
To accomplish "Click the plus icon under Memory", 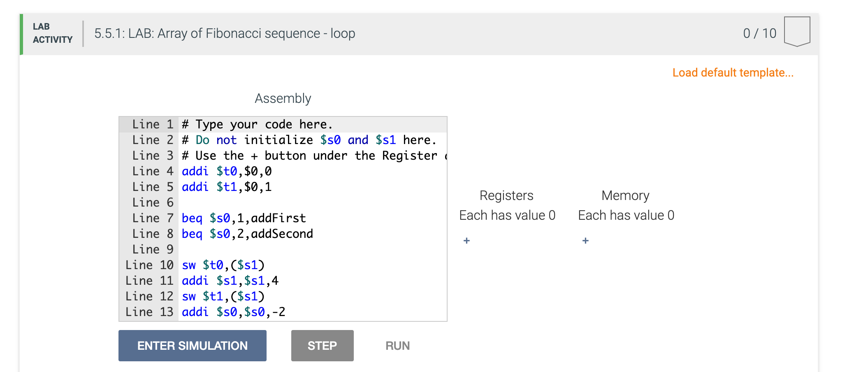I will (585, 241).
